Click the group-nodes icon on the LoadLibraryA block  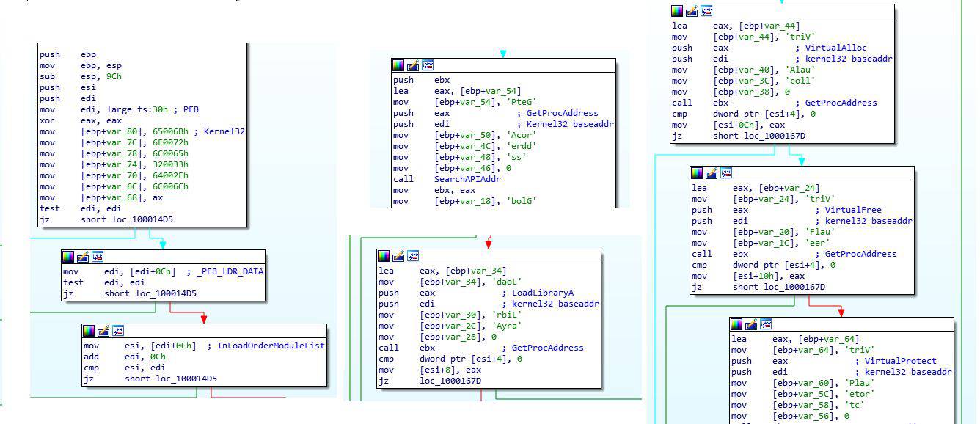pos(413,256)
